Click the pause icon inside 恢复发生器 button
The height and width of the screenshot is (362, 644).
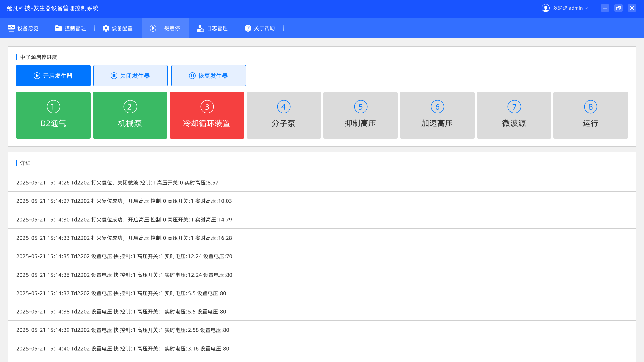click(x=192, y=75)
